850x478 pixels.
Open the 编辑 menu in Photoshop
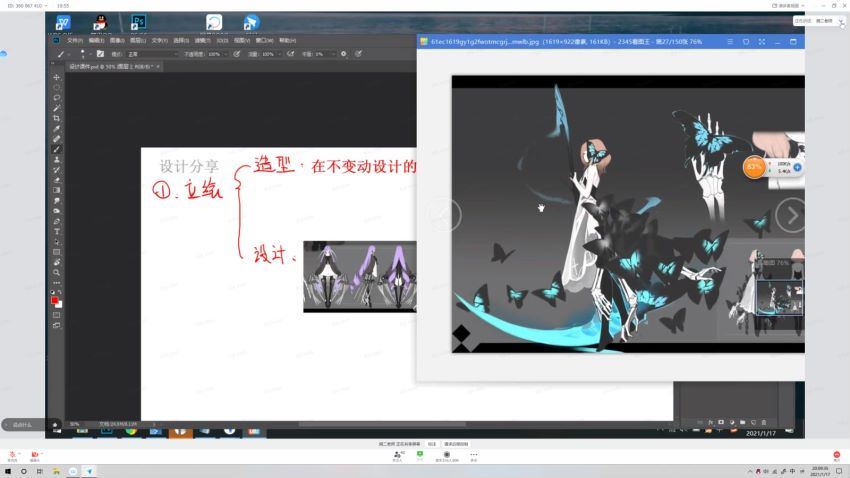[x=96, y=41]
